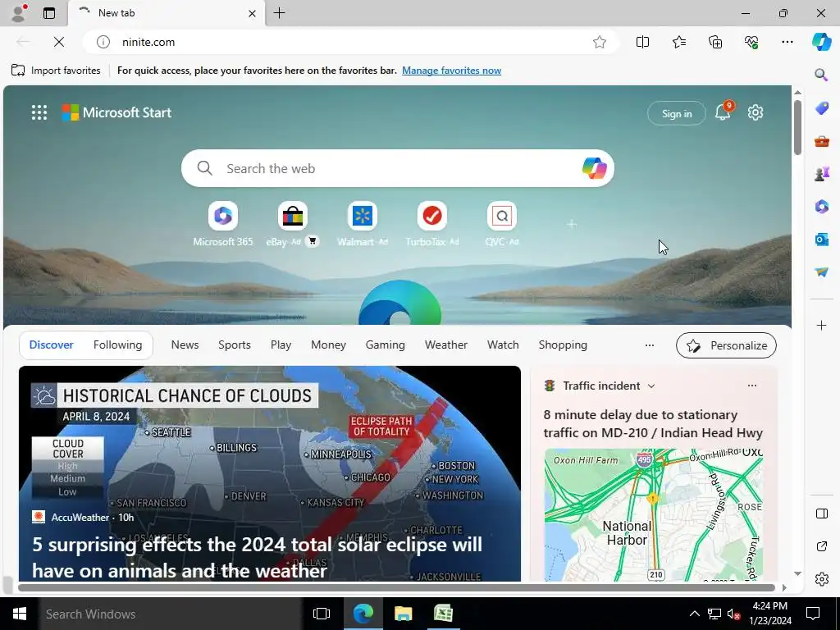This screenshot has width=840, height=630.
Task: Open Microsoft Start app launcher grid
Action: (39, 112)
